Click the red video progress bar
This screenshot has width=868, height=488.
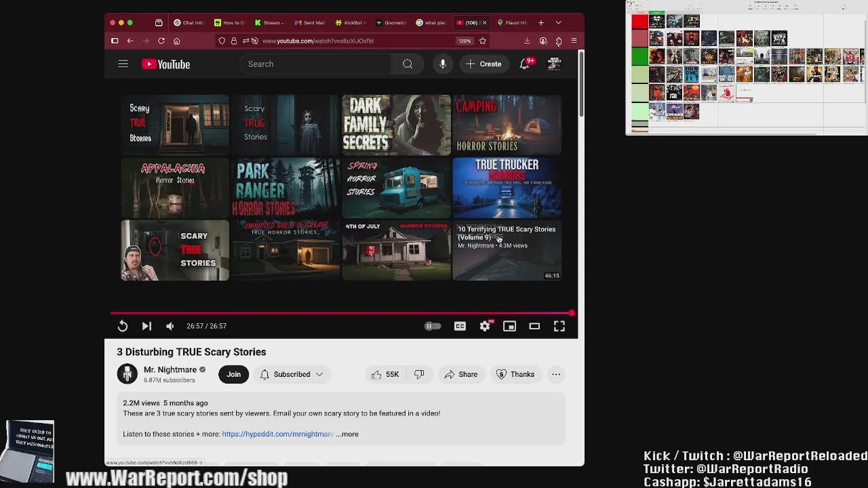click(x=342, y=313)
